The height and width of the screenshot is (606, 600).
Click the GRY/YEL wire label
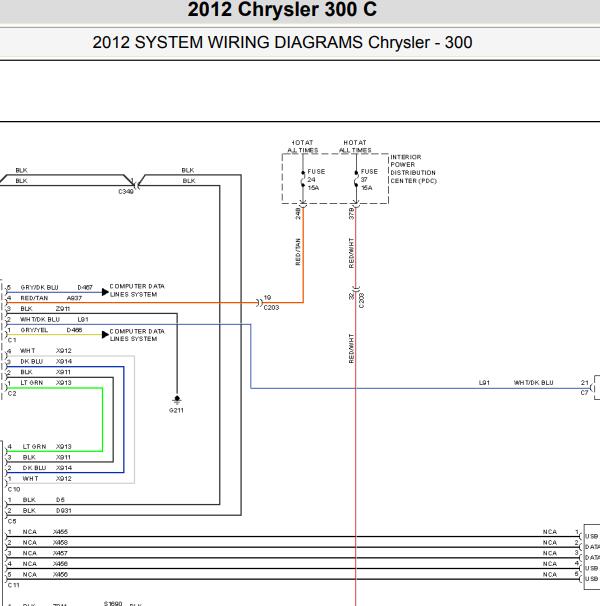[34, 330]
